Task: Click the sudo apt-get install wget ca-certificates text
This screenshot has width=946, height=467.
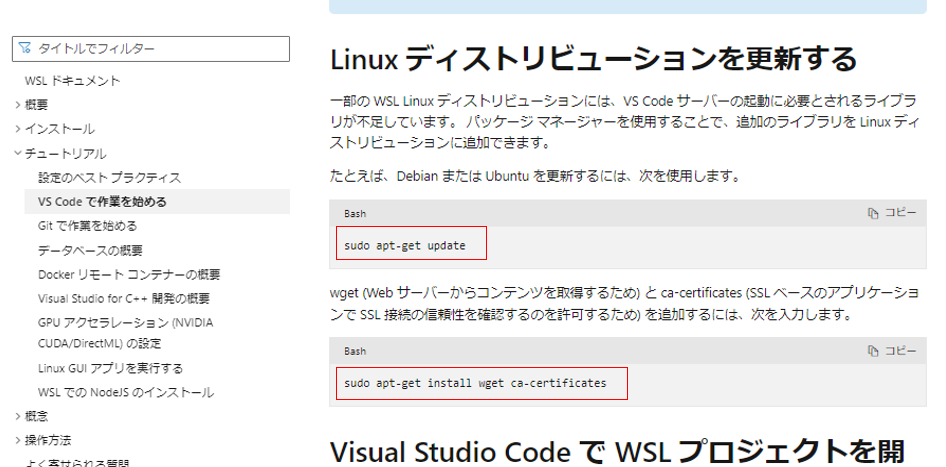Action: coord(475,383)
